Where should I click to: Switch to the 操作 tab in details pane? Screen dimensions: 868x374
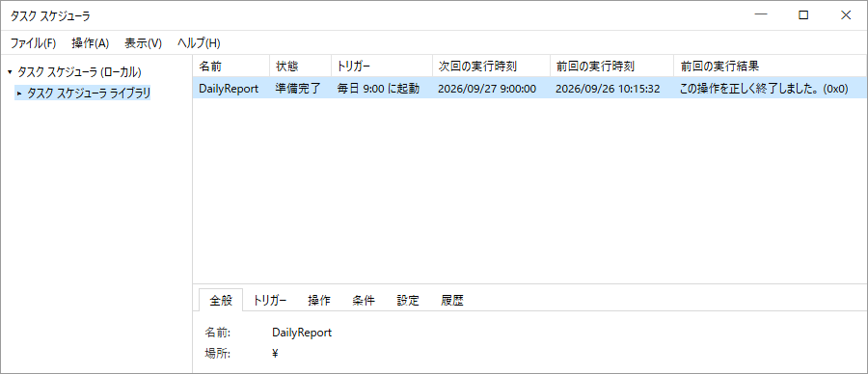coord(319,301)
